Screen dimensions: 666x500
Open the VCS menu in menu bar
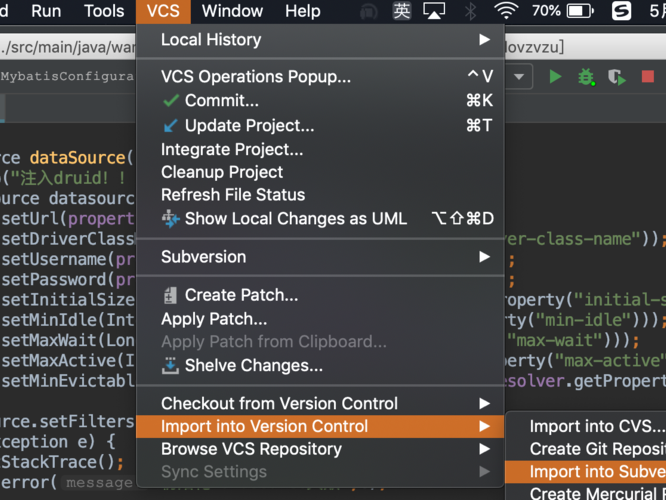click(163, 11)
